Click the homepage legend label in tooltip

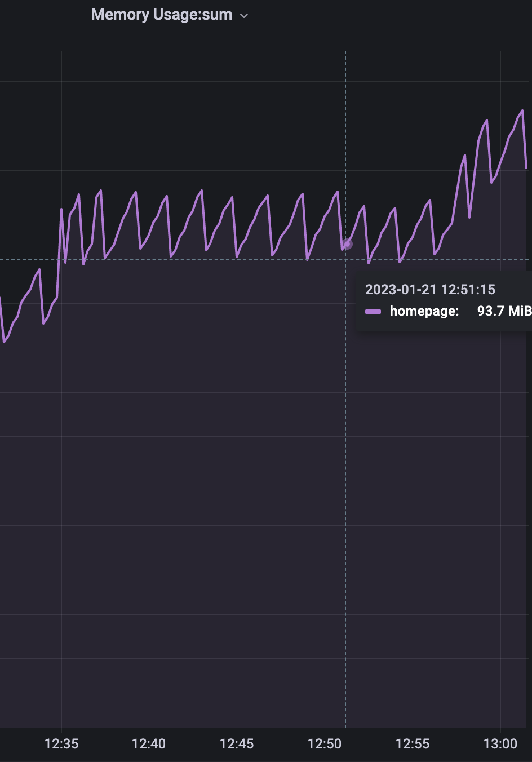click(x=424, y=311)
